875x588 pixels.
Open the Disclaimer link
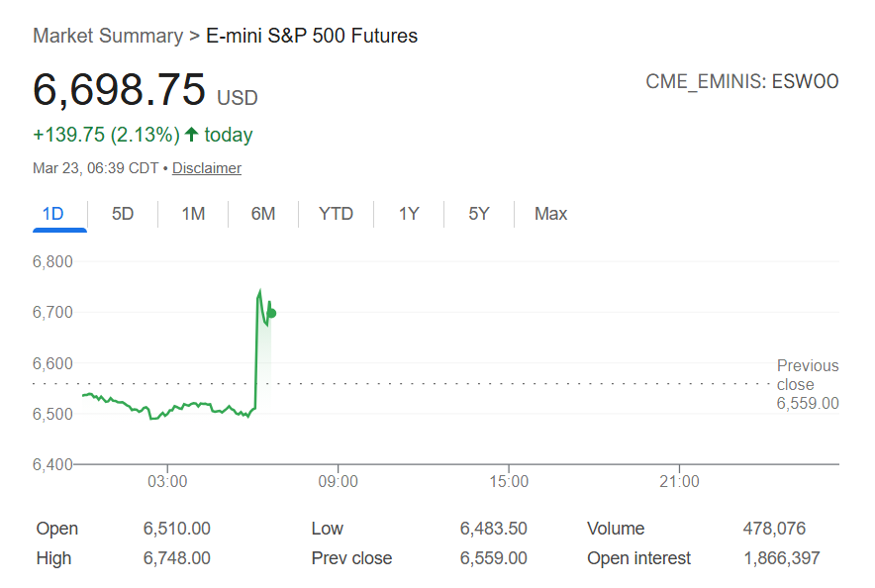tap(207, 168)
